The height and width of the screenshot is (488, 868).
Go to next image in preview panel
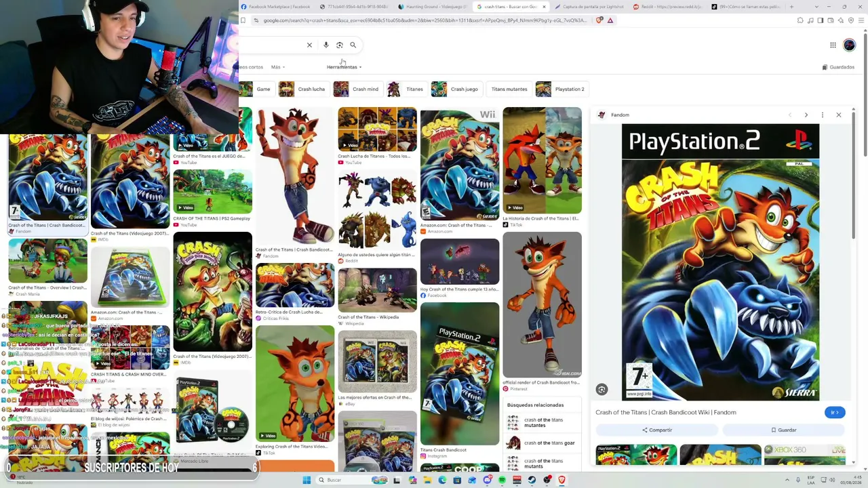[806, 115]
